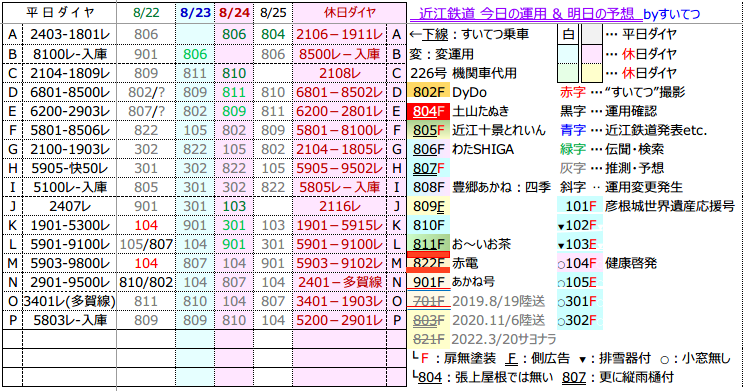The image size is (743, 391).
Task: Click the 2108レ holiday cell
Action: 340,73
